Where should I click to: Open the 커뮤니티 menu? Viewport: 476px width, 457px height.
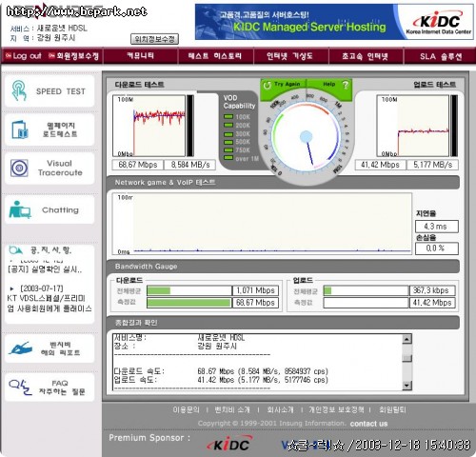coord(140,56)
